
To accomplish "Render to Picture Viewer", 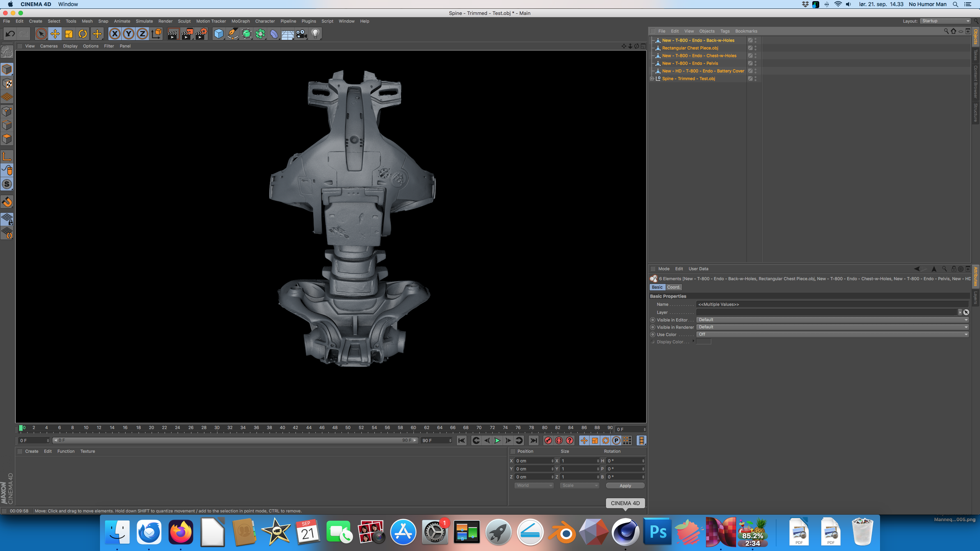I will pyautogui.click(x=187, y=34).
